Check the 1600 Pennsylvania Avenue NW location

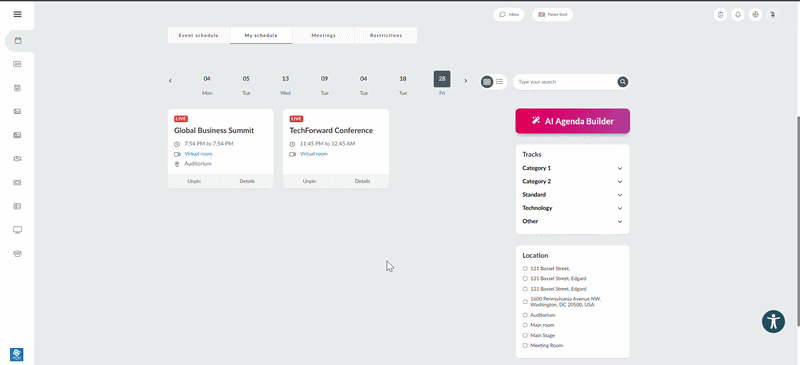pos(525,302)
